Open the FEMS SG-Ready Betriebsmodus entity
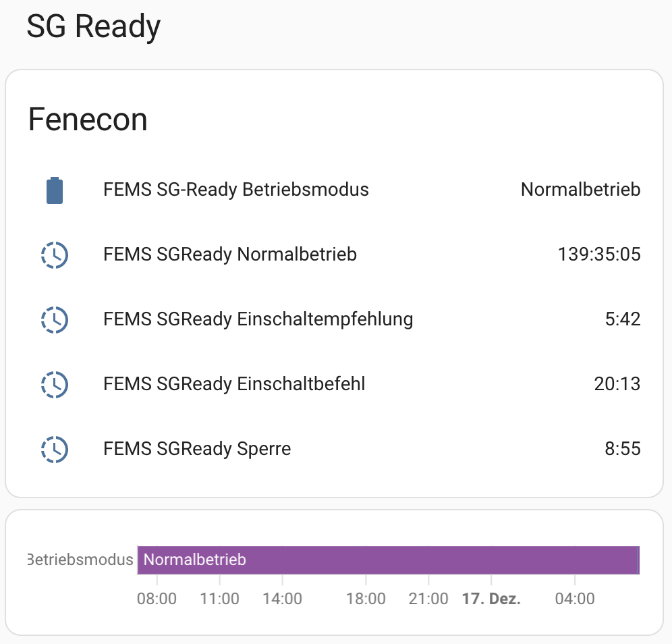Image resolution: width=672 pixels, height=644 pixels. [236, 190]
